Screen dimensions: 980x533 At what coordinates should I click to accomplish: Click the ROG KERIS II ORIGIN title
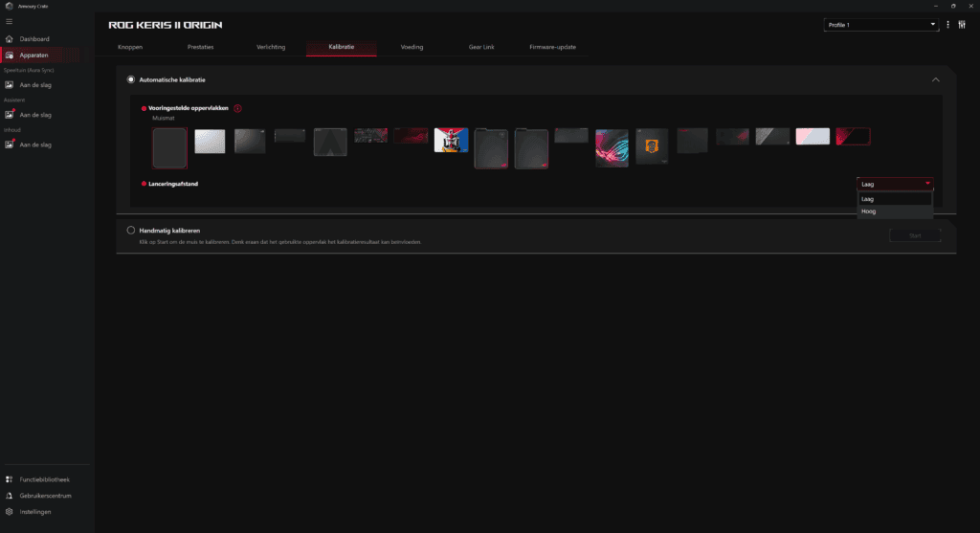click(x=165, y=25)
